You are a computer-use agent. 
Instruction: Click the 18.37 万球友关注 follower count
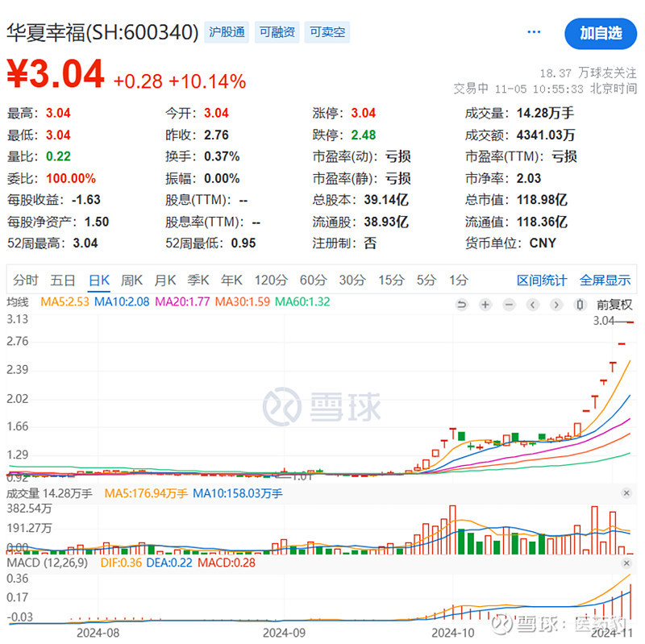tap(588, 73)
